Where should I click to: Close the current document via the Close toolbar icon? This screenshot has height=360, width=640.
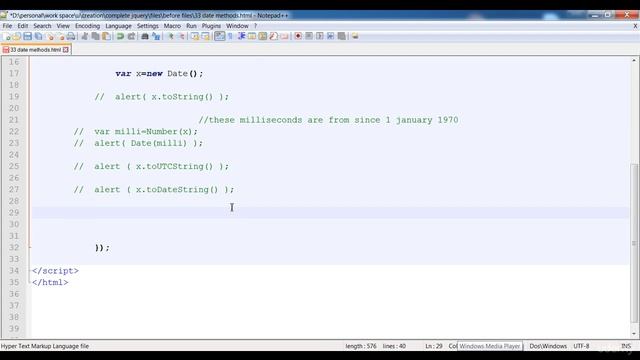pos(50,36)
